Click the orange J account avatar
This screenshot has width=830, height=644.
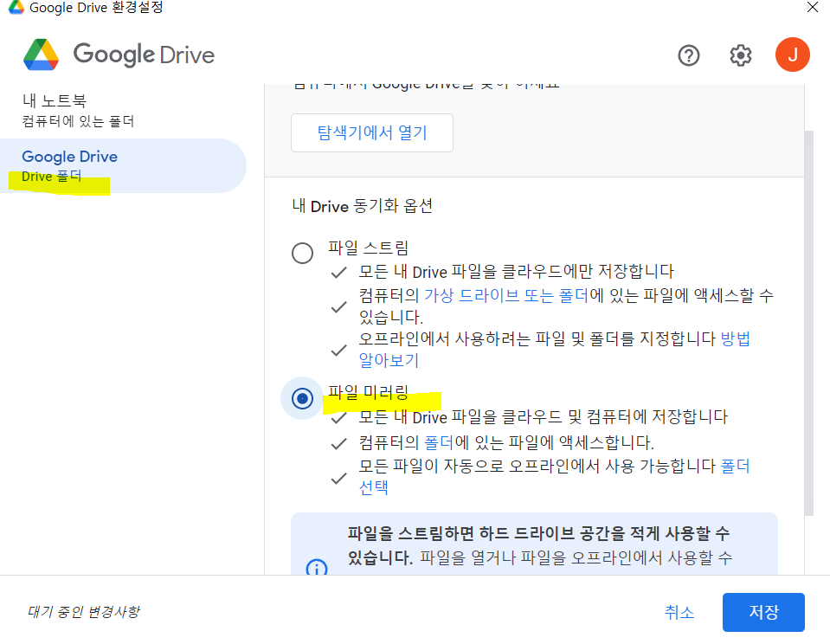tap(793, 55)
